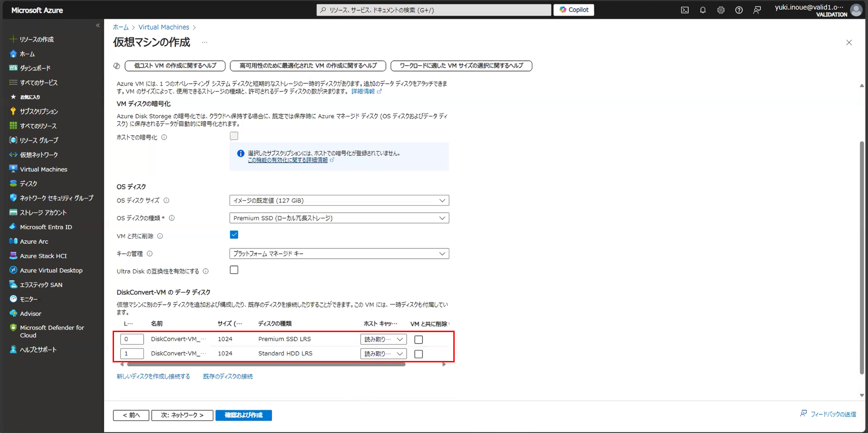
Task: Click the resource search box
Action: [x=434, y=10]
